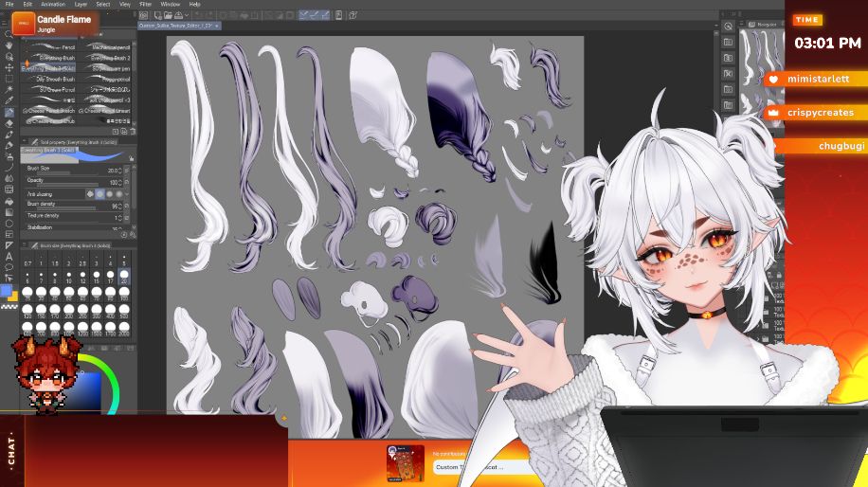The width and height of the screenshot is (868, 487).
Task: Delete sub tool using trash icon
Action: (x=133, y=132)
